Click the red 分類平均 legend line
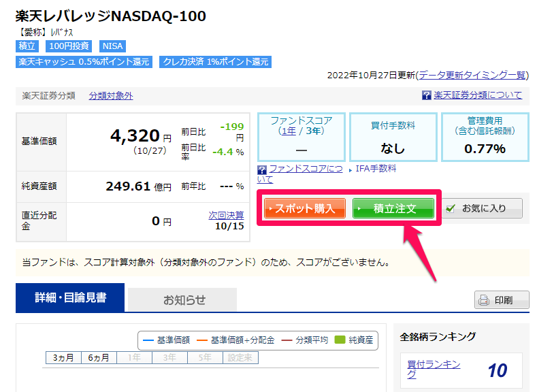Viewport: 537px width, 392px height. [x=287, y=340]
